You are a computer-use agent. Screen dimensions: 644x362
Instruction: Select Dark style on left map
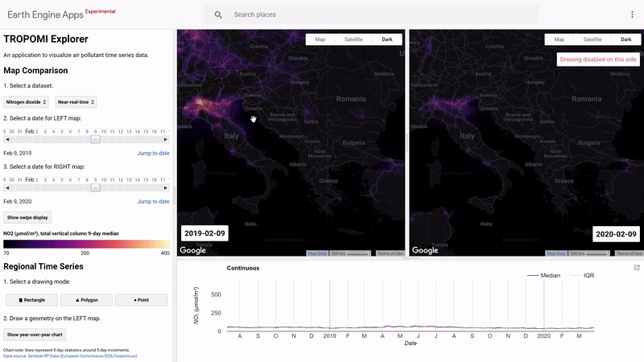387,39
